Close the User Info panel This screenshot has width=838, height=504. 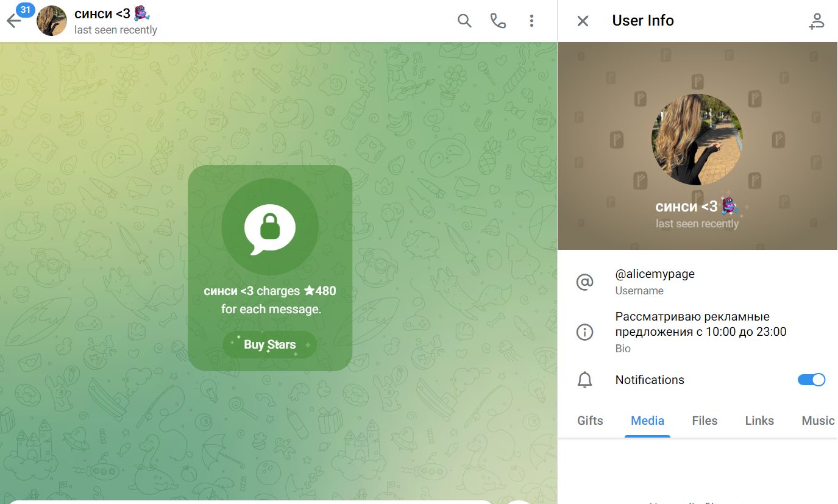click(583, 21)
